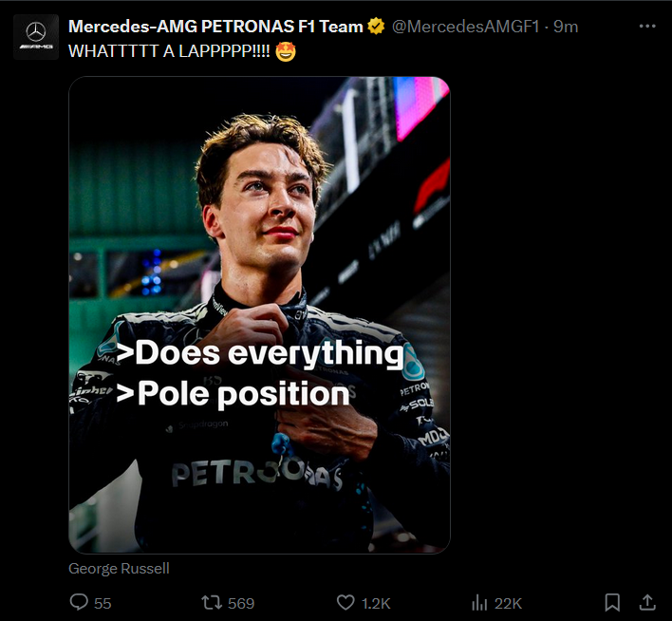The image size is (672, 621).
Task: Open the George Russell photo
Action: click(x=259, y=237)
